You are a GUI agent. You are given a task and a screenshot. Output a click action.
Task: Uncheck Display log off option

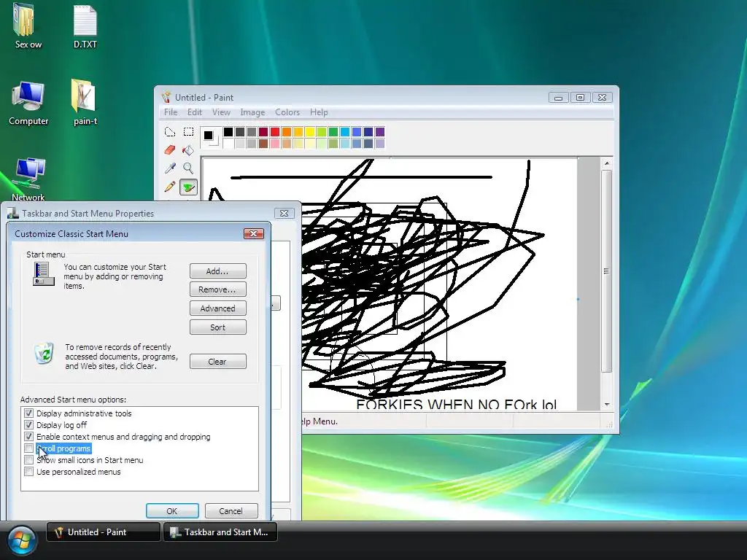28,425
